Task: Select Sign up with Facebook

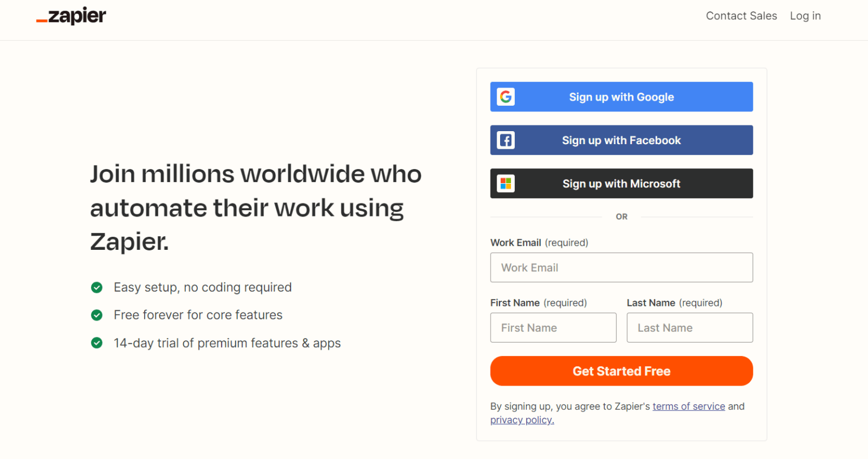Action: pyautogui.click(x=622, y=140)
